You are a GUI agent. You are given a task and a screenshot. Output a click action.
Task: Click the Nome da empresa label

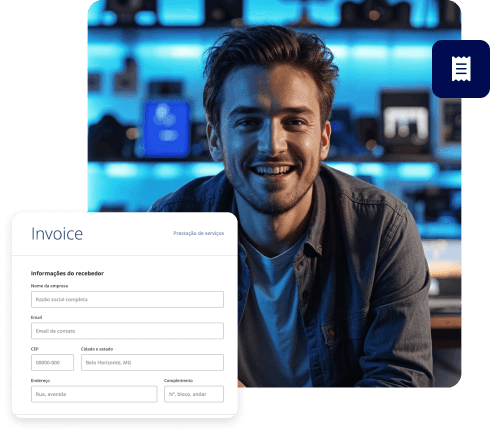pyautogui.click(x=49, y=286)
